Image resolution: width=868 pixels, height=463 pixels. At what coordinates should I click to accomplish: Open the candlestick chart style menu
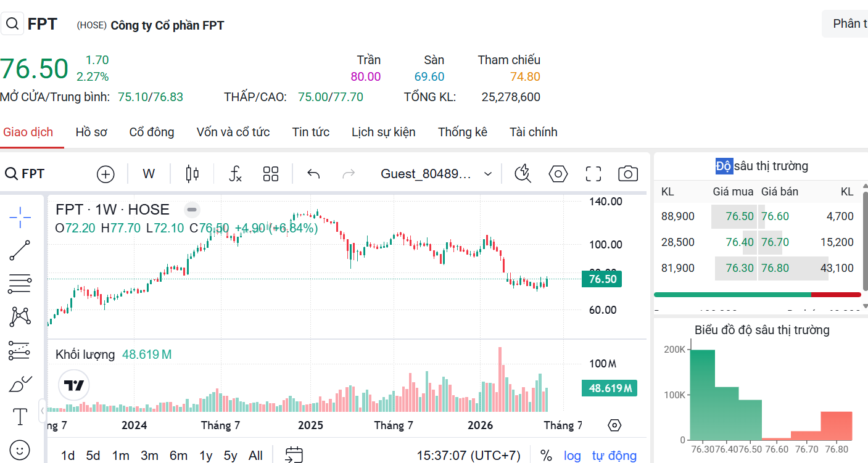coord(192,174)
